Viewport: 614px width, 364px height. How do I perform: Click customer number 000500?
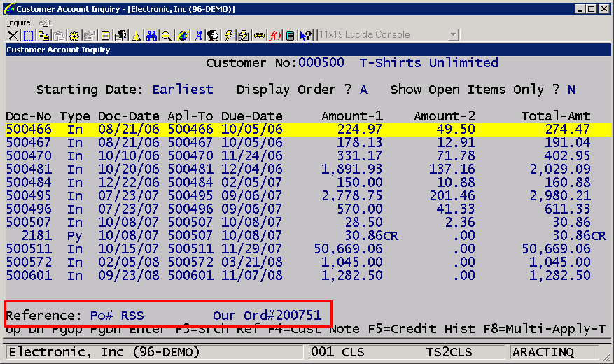pos(321,62)
